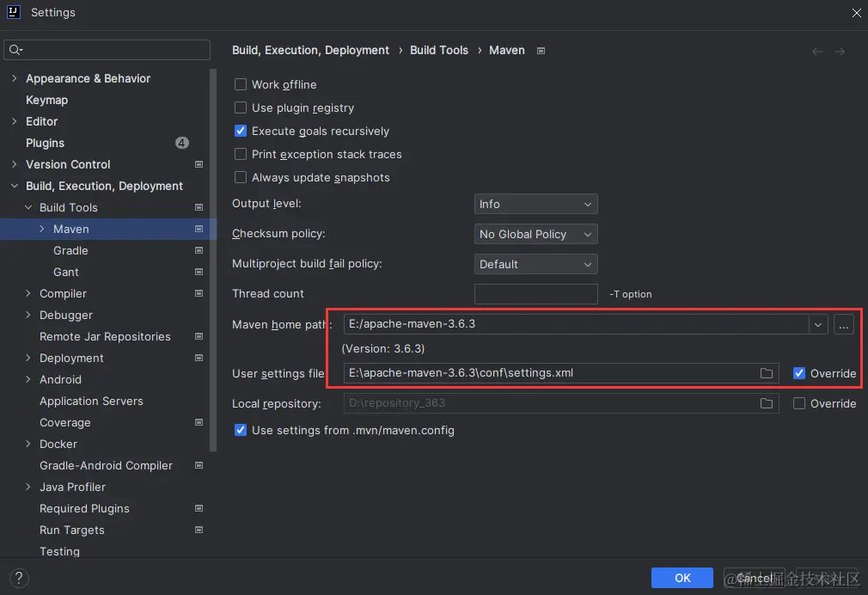868x595 pixels.
Task: Uncheck Use settings from .mvn/maven.config
Action: (241, 430)
